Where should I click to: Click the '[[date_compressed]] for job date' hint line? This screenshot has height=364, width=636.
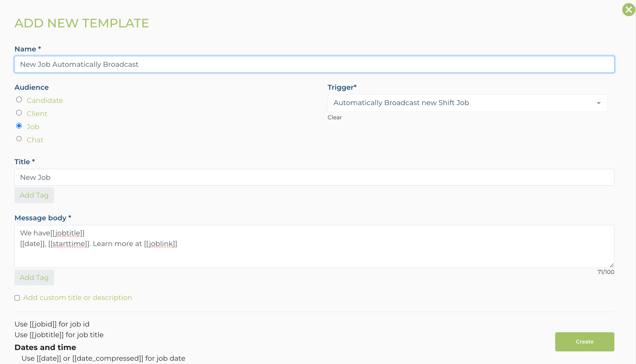point(104,358)
